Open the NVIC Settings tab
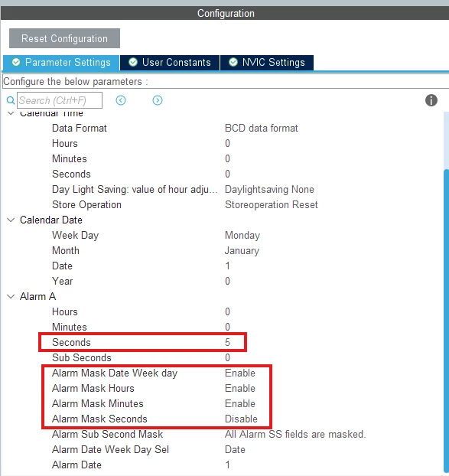449x476 pixels. pos(267,63)
